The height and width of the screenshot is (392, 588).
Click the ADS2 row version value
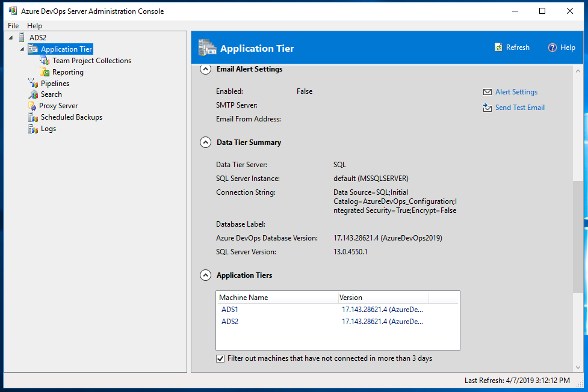[382, 322]
